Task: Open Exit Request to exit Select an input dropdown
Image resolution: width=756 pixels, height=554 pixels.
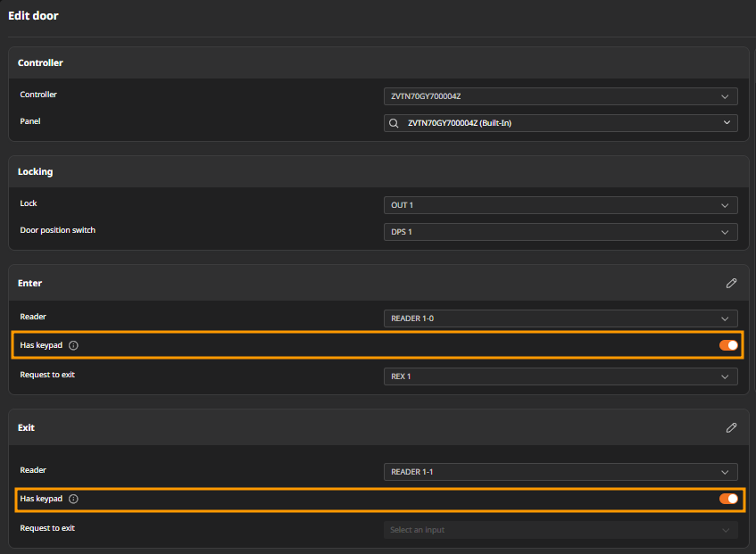Action: (561, 529)
